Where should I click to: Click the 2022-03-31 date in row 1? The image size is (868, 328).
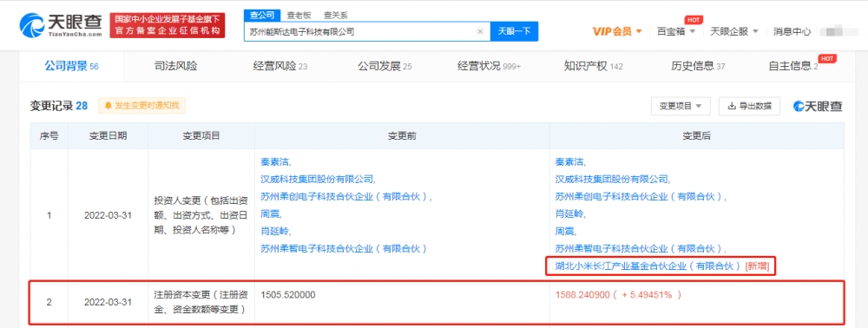[108, 215]
